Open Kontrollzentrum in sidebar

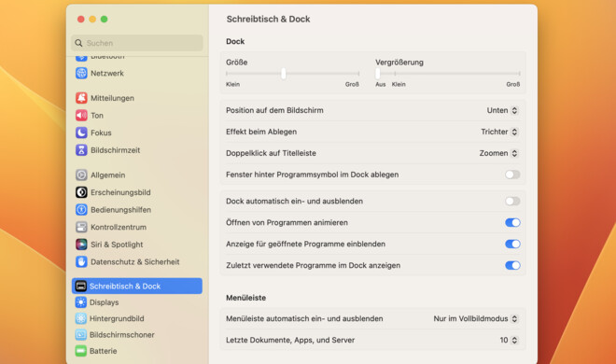tap(136, 227)
